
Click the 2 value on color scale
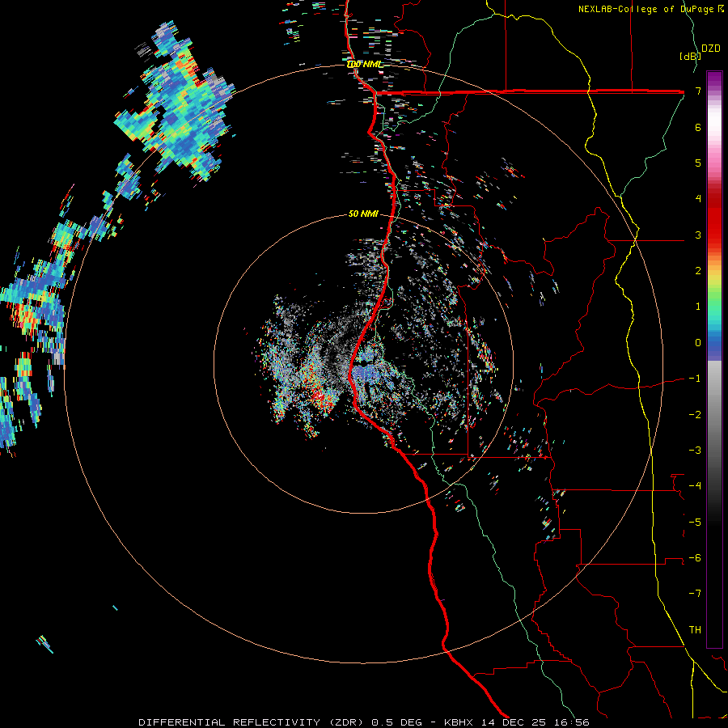[698, 271]
